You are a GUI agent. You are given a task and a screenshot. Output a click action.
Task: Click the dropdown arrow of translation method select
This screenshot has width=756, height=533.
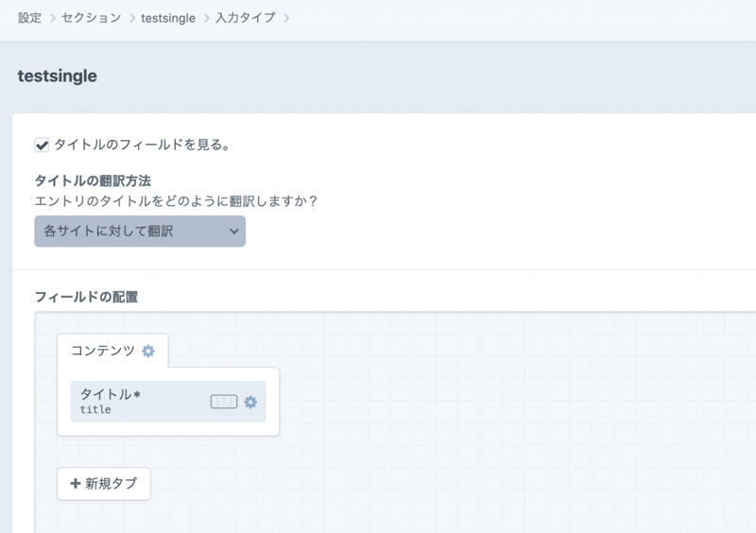(x=233, y=232)
